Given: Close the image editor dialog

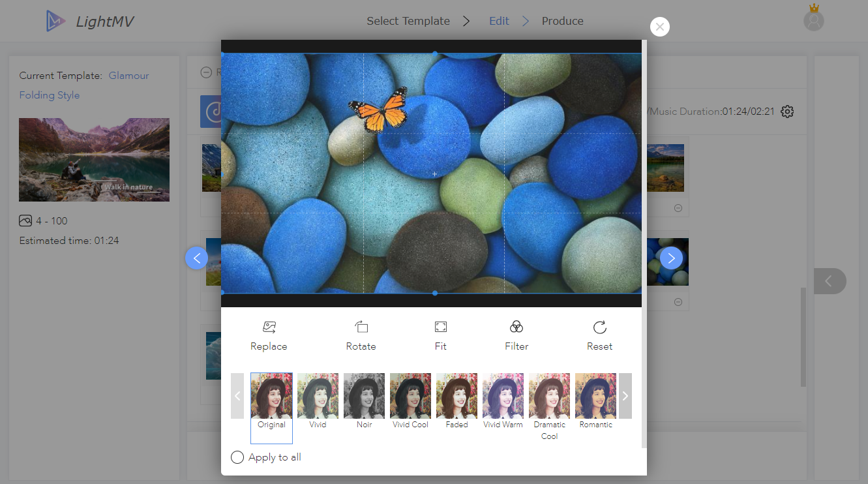Looking at the screenshot, I should [x=659, y=27].
